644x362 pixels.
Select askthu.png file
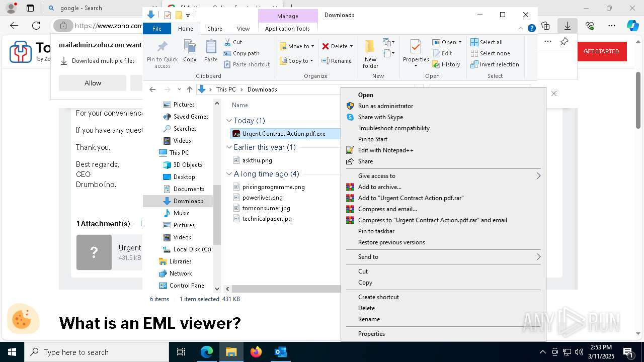point(257,160)
